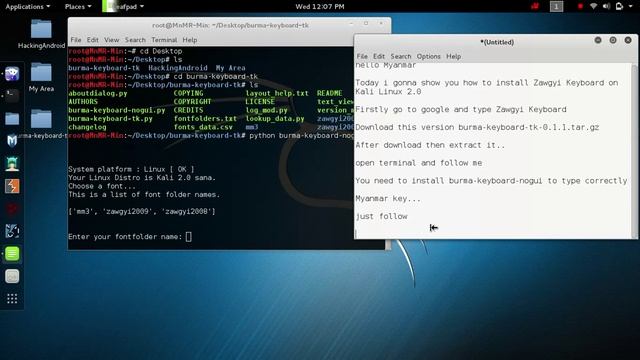Viewport: 640px width, 360px height.
Task: Open the Applications menu
Action: point(27,7)
